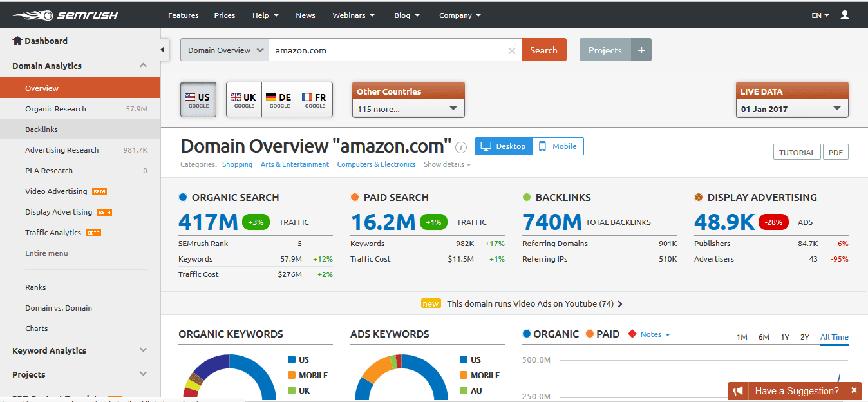This screenshot has height=402, width=868.
Task: Click the info icon beside Domain Overview title
Action: 461,148
